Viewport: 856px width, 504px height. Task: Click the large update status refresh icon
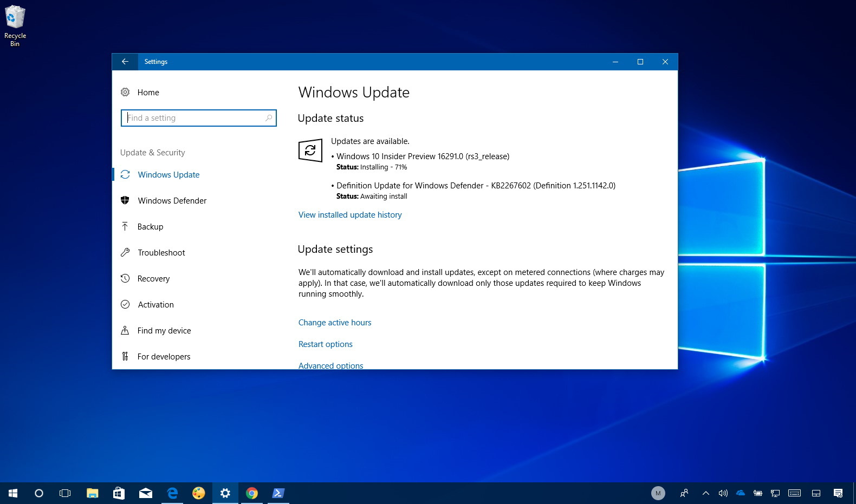click(310, 150)
